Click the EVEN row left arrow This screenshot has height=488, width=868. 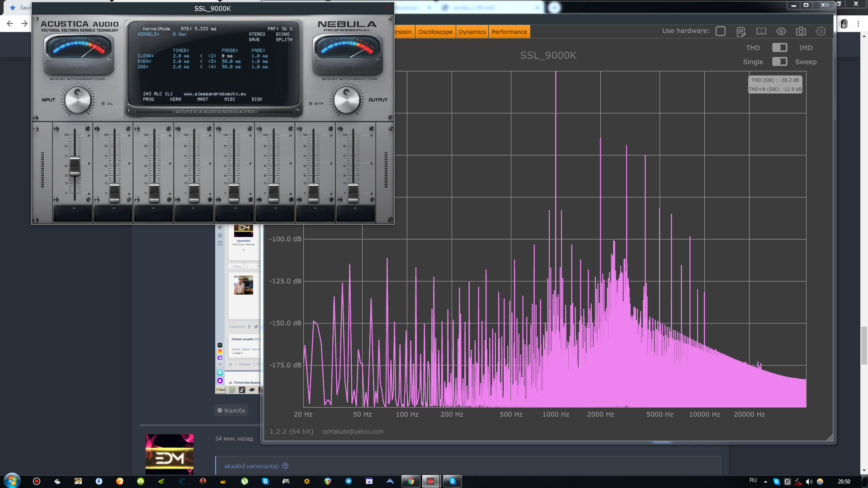(201, 61)
